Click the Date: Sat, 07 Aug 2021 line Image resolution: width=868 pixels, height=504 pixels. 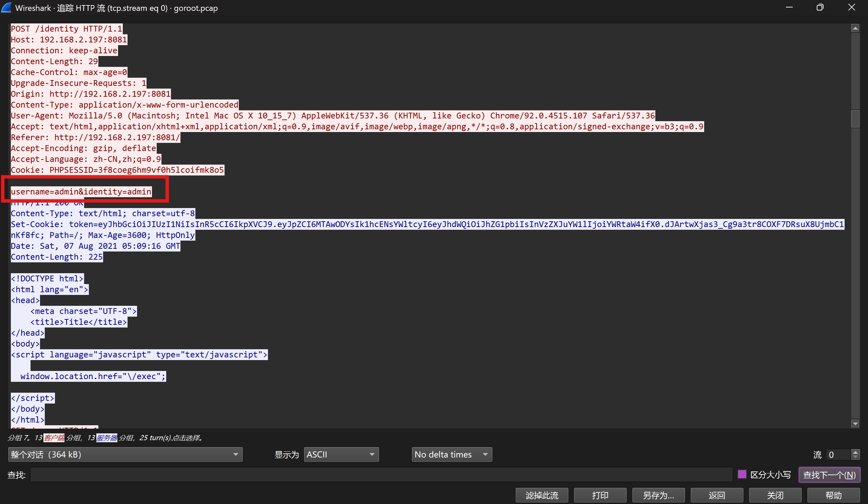[x=95, y=246]
